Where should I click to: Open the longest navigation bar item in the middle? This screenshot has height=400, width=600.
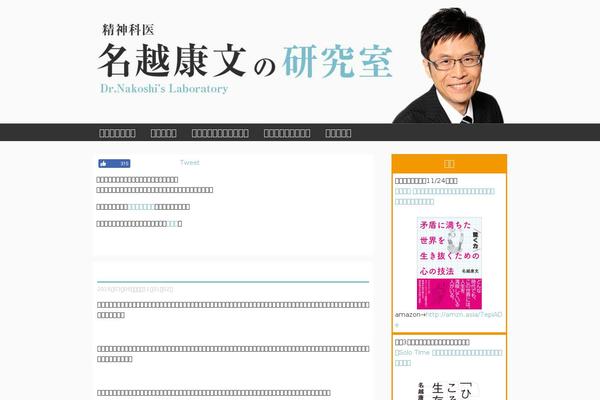pyautogui.click(x=220, y=133)
